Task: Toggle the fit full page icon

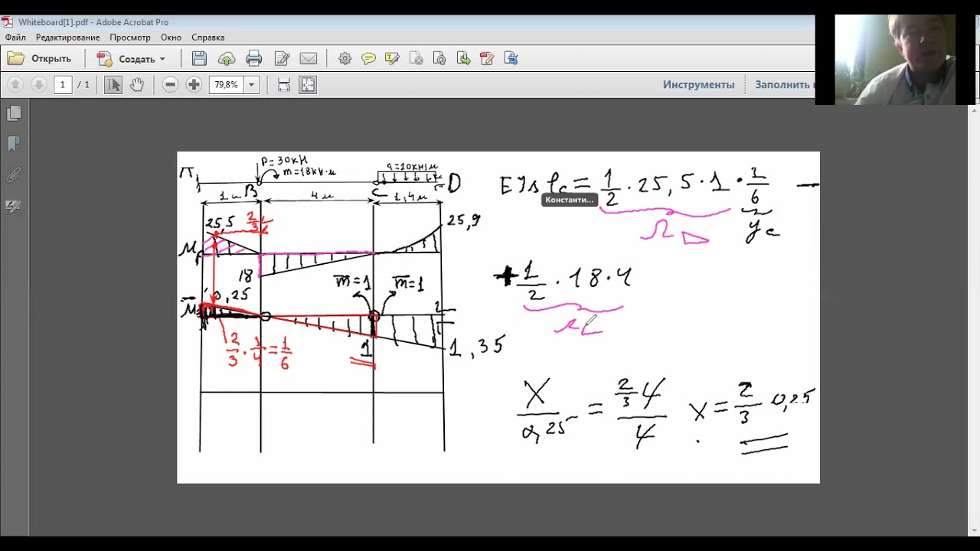Action: (308, 85)
